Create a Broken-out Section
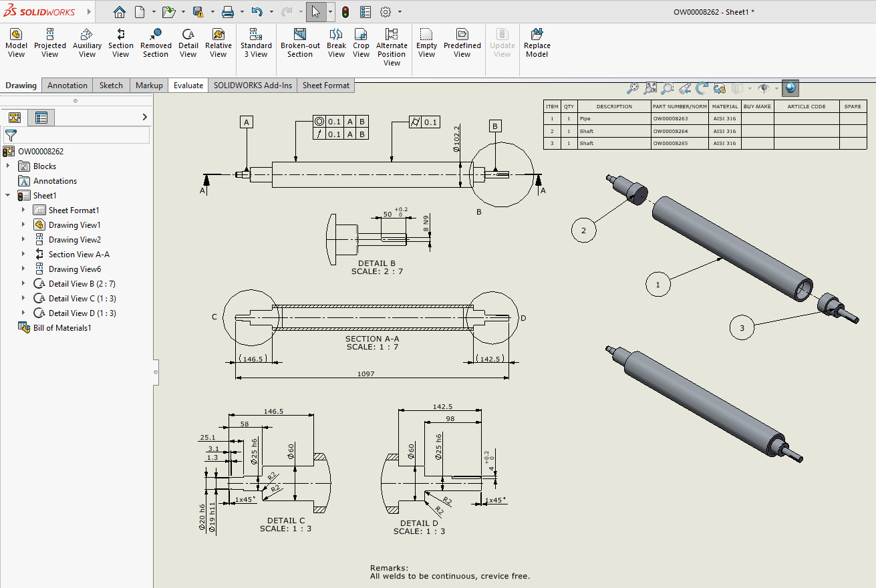Viewport: 876px width, 588px height. pos(300,42)
